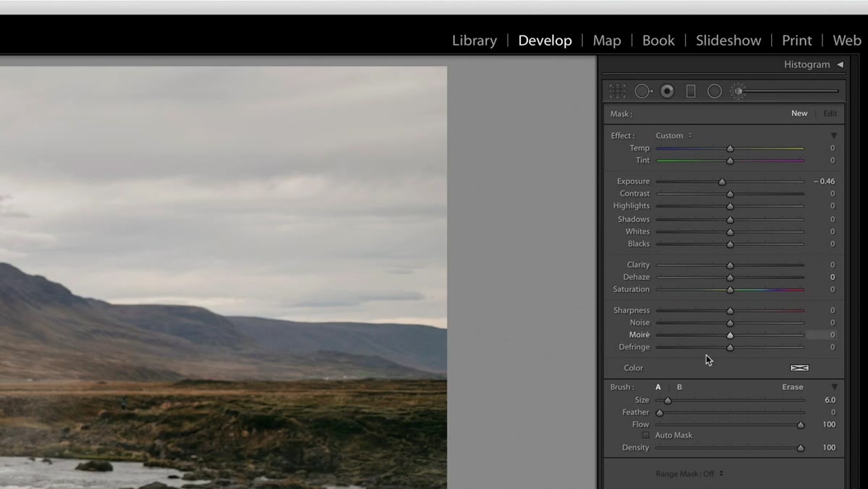Click the Histogram panel title

tap(807, 64)
